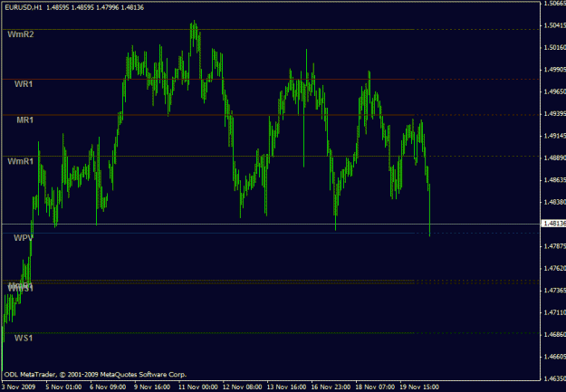566x392 pixels.
Task: Click the 6 Nov 09:00 time label
Action: pos(109,387)
